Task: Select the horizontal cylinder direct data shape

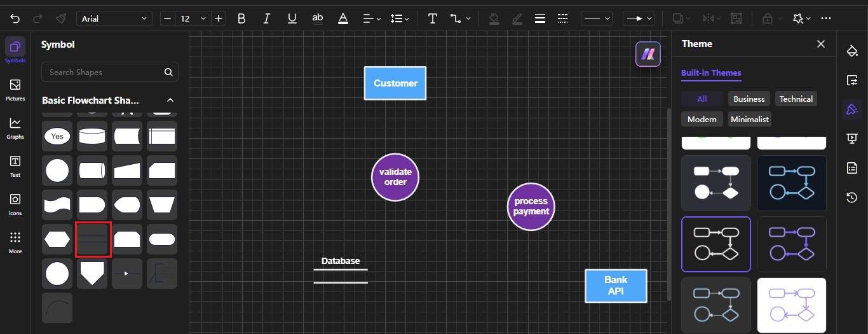Action: (92, 170)
